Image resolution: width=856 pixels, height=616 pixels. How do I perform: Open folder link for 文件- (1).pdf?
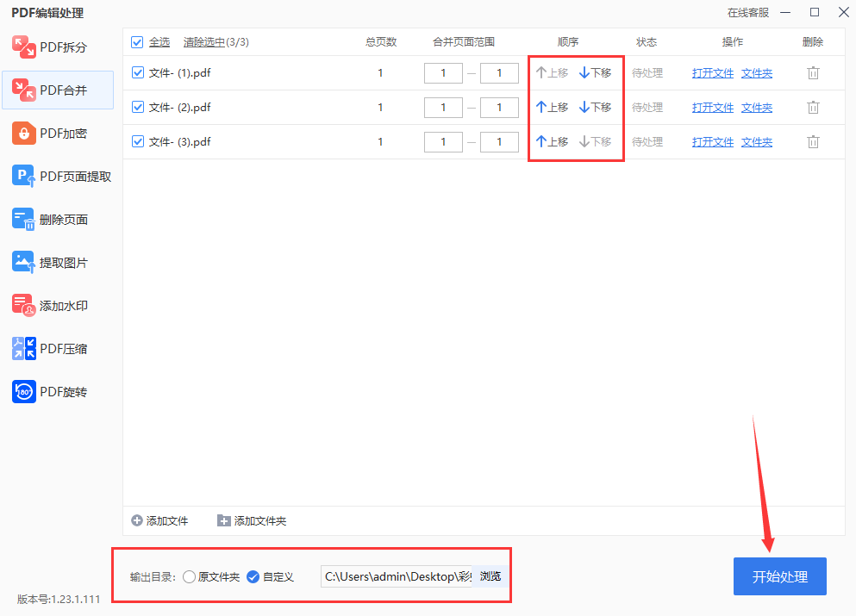point(757,73)
